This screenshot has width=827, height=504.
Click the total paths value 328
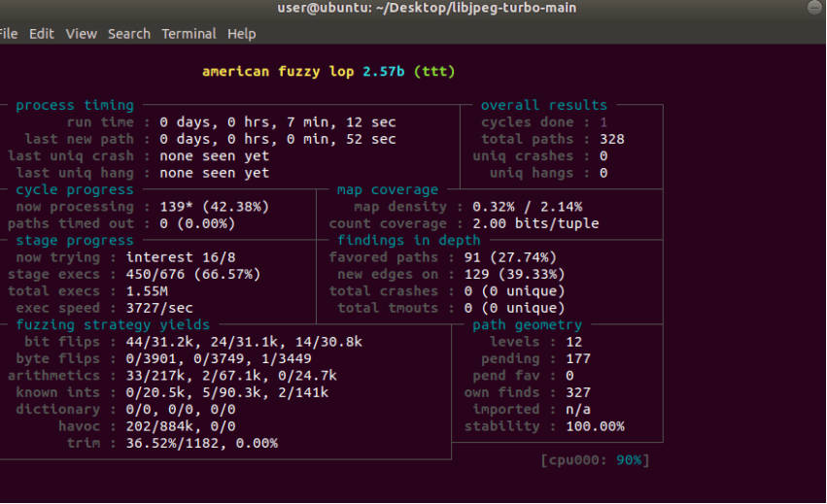click(612, 139)
